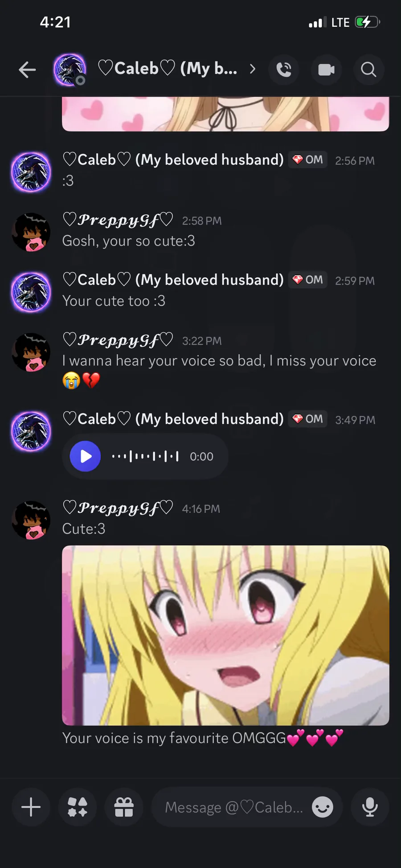Image resolution: width=401 pixels, height=868 pixels.
Task: Open PreppyGf username at 3:22 PM
Action: 118,340
